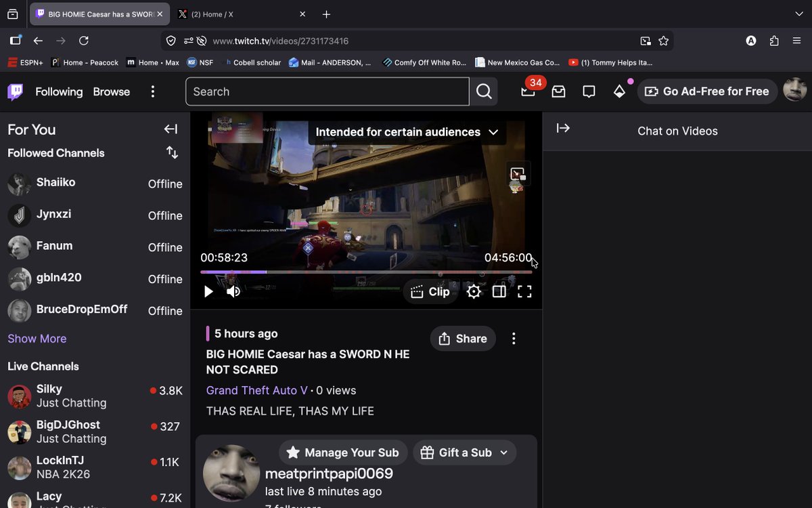Expand the Intended for certain audiences dropdown

(407, 132)
